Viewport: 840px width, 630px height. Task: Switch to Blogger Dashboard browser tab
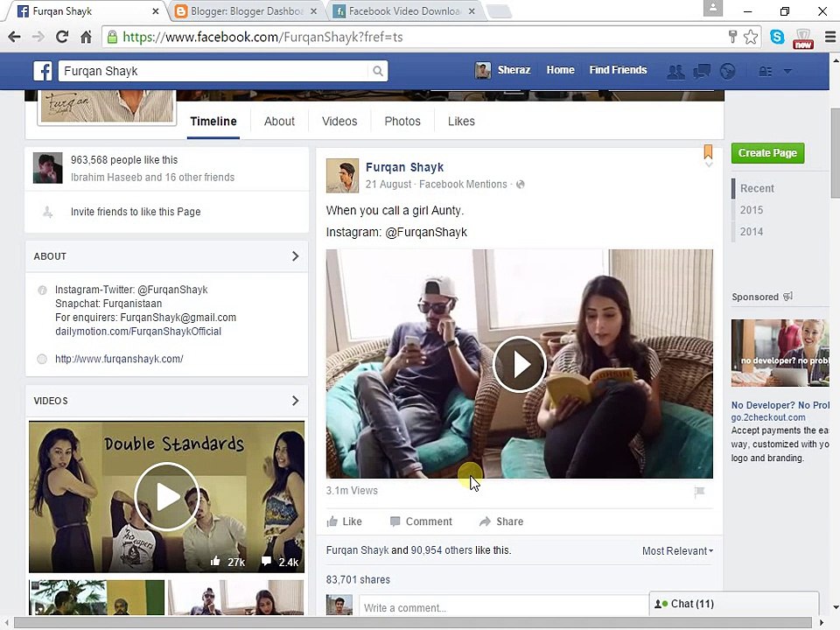point(247,11)
